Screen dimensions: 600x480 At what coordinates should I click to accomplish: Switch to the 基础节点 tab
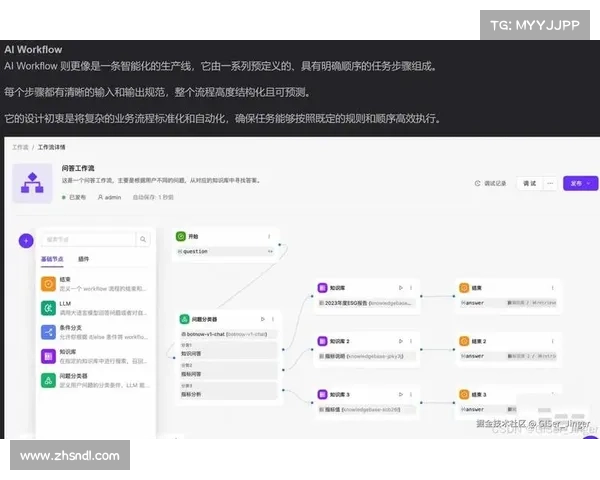pos(52,259)
